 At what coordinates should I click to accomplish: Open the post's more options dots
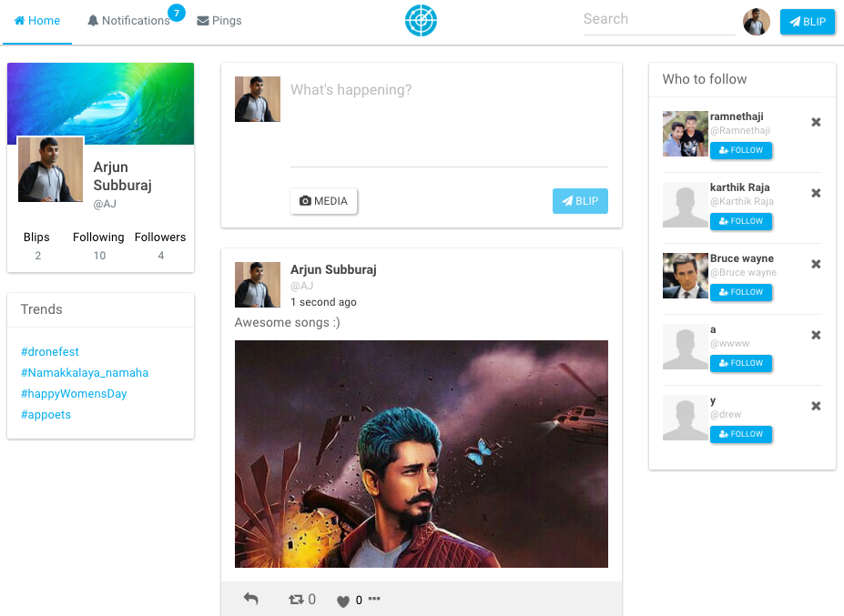pyautogui.click(x=374, y=598)
